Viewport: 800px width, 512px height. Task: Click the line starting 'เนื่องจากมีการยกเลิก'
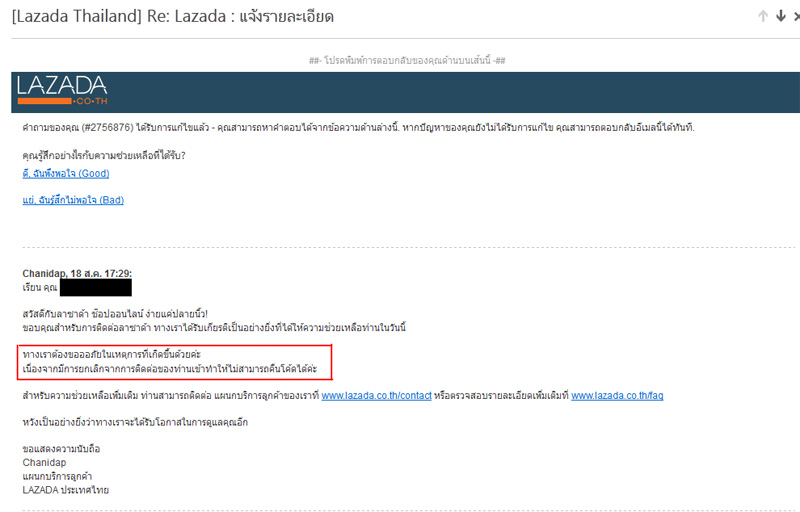point(170,369)
